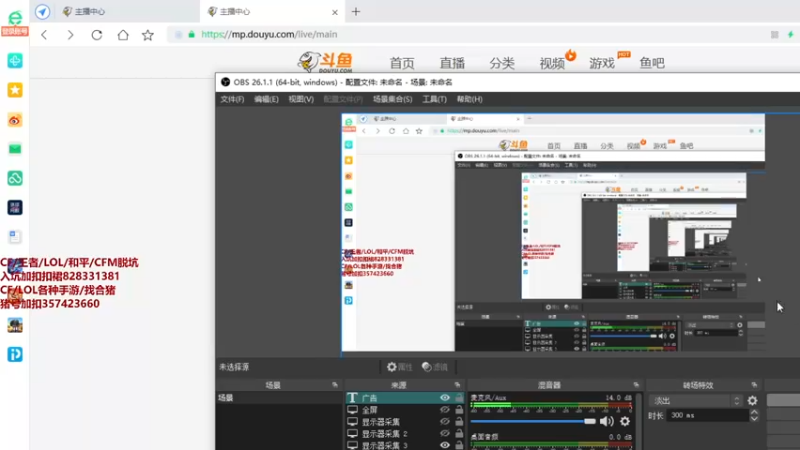The image size is (800, 450).
Task: Open the Weibo sidebar icon
Action: click(x=15, y=120)
